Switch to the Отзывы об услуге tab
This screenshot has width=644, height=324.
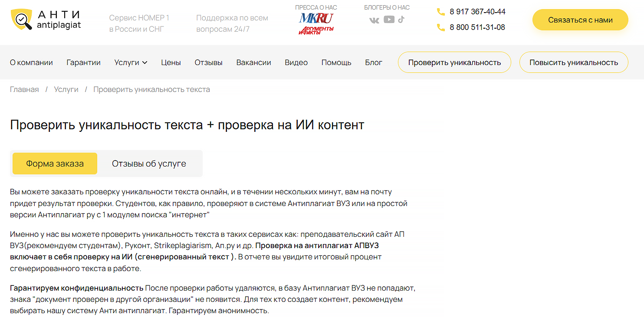point(150,164)
